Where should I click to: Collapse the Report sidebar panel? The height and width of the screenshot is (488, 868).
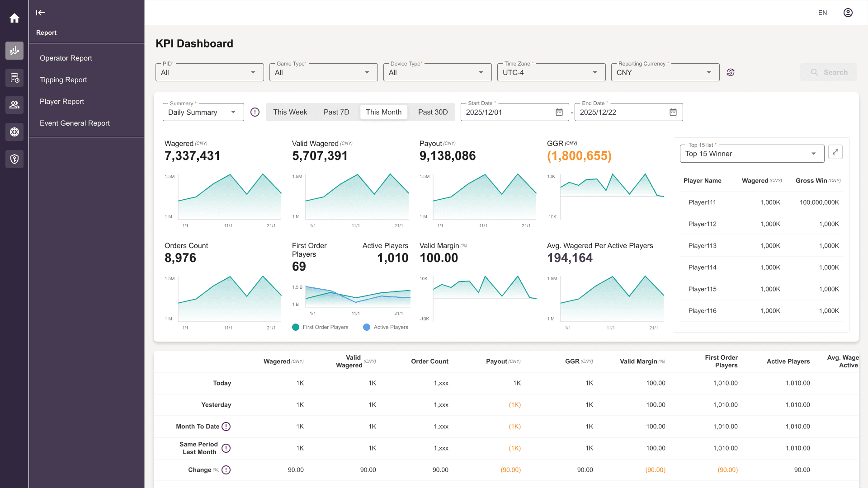pyautogui.click(x=41, y=13)
